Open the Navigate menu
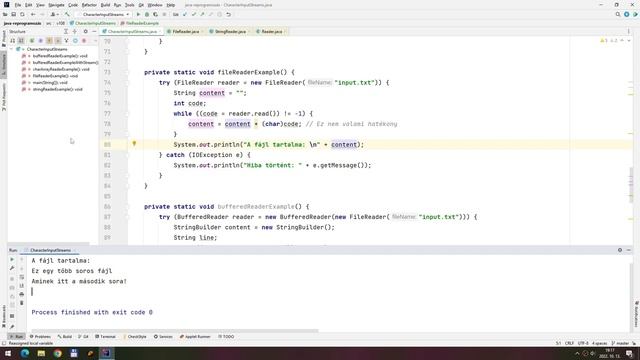The image size is (640, 360). [56, 5]
